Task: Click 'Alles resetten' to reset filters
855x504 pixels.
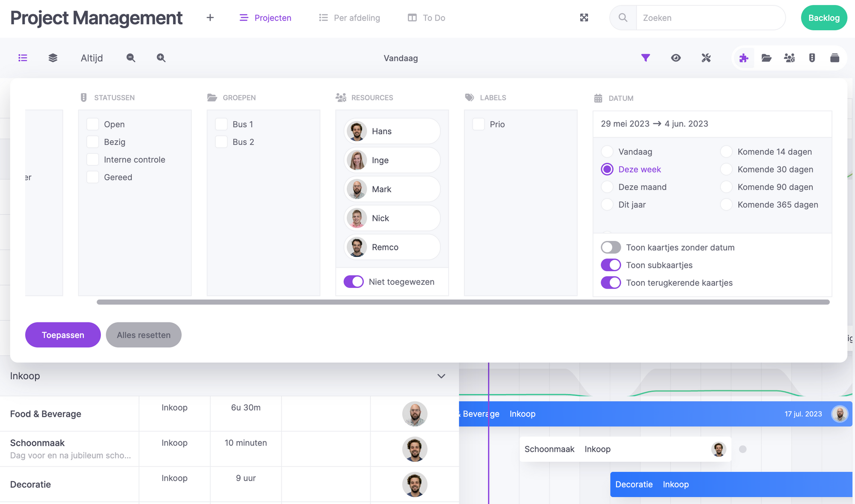Action: coord(144,334)
